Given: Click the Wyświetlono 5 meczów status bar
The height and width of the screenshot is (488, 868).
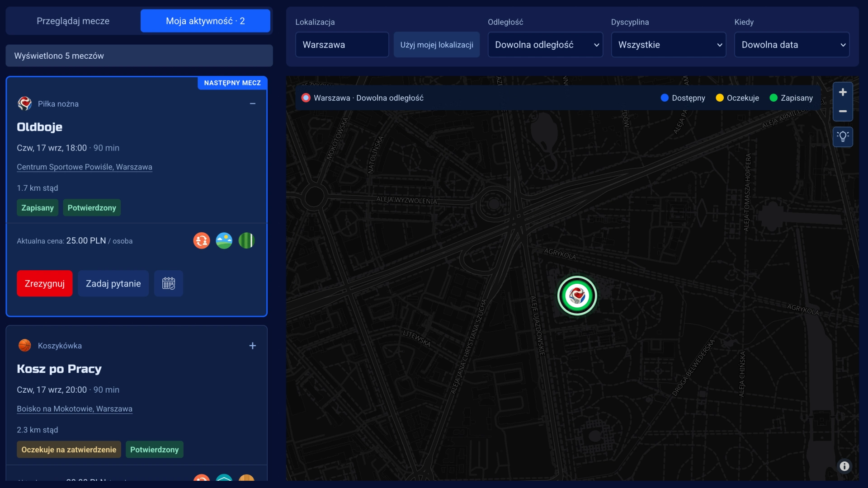Looking at the screenshot, I should (x=139, y=56).
